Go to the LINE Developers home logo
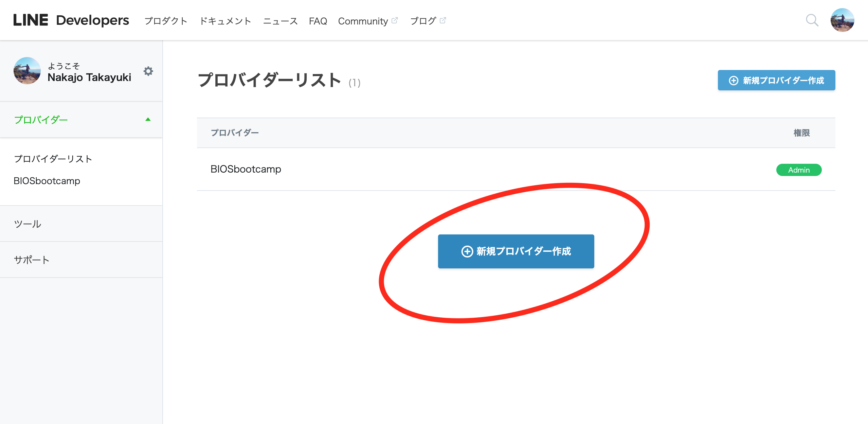Viewport: 868px width, 424px height. point(71,20)
